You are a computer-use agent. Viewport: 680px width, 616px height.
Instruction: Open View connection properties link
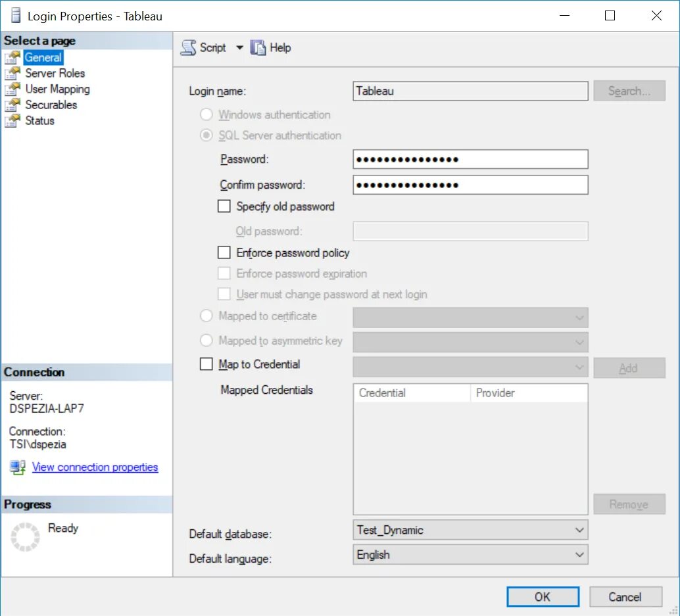coord(95,467)
